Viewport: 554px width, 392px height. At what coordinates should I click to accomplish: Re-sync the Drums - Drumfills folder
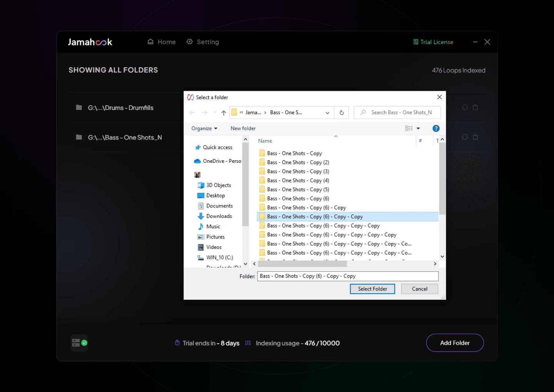[x=465, y=108]
